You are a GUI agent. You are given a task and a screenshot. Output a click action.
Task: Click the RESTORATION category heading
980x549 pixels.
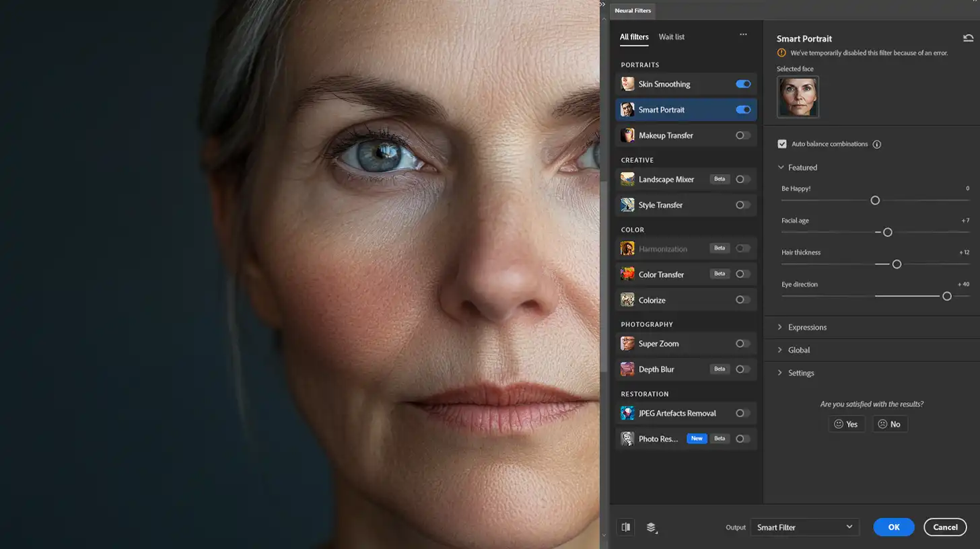coord(645,394)
